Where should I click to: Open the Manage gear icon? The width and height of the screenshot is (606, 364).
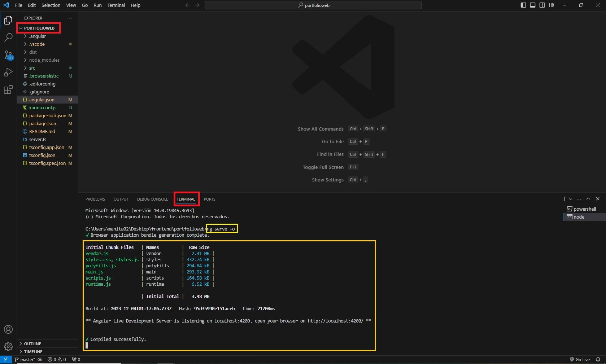[x=8, y=347]
